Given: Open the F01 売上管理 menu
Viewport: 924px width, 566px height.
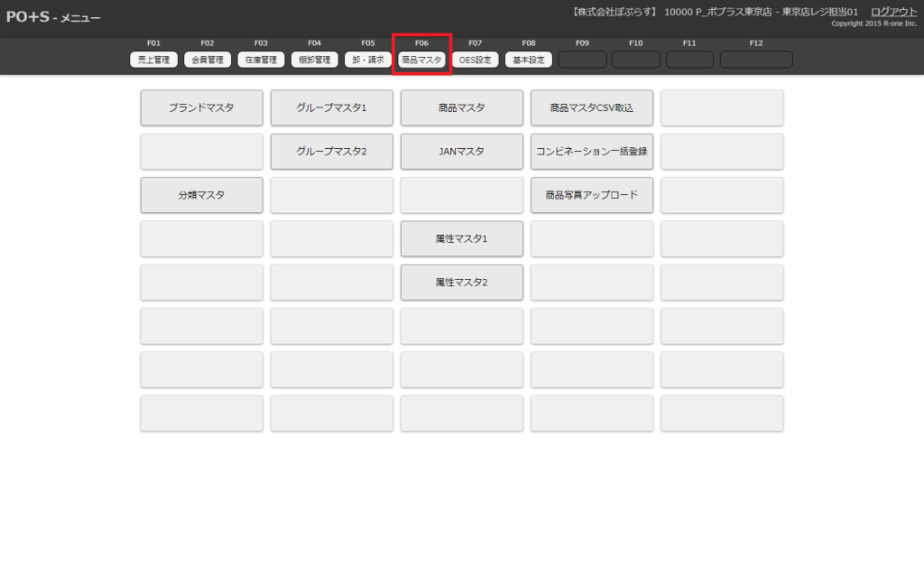Looking at the screenshot, I should point(153,60).
